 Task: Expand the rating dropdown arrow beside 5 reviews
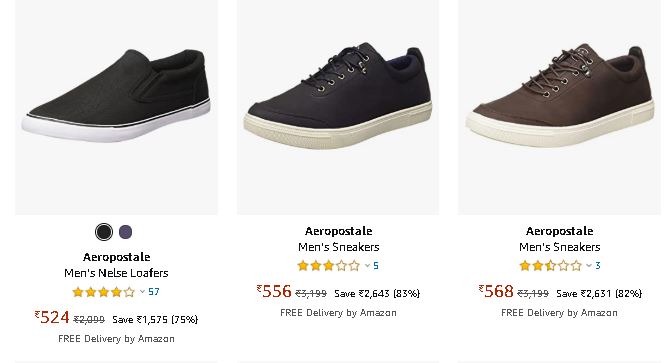(x=367, y=266)
